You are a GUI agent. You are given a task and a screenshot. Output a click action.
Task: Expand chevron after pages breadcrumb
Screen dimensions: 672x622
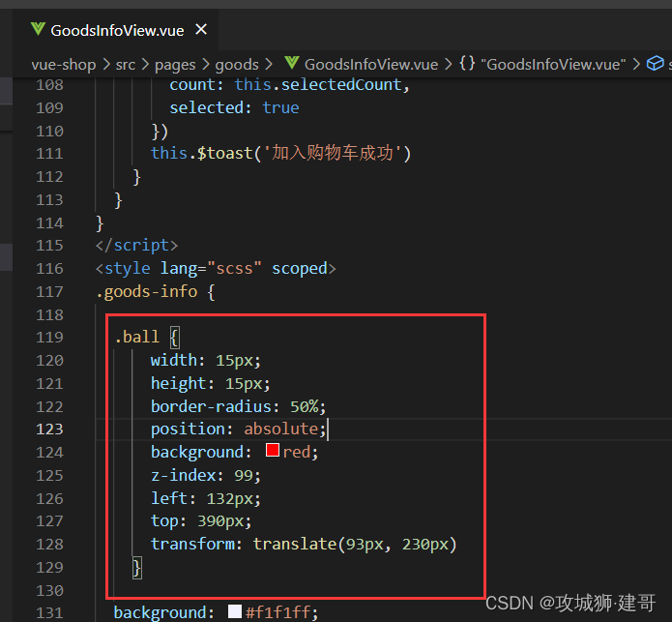[206, 65]
